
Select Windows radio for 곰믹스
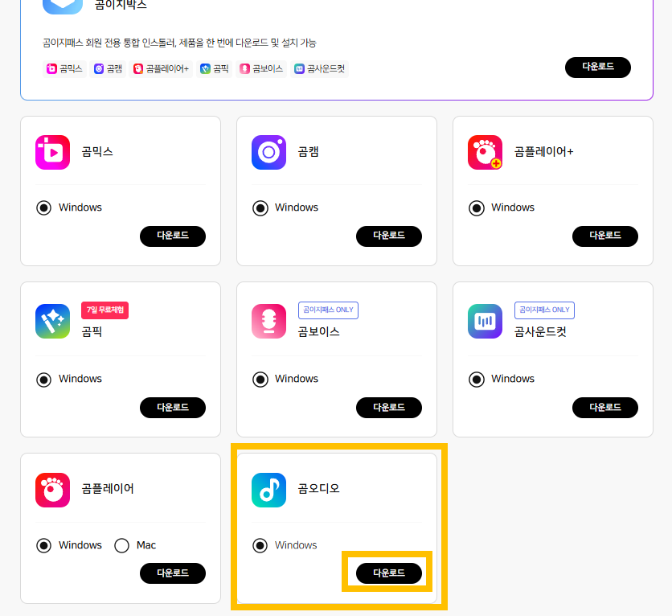coord(43,208)
